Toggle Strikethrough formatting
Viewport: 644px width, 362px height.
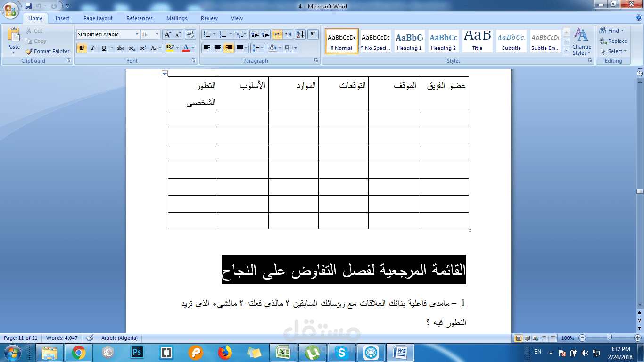(121, 48)
